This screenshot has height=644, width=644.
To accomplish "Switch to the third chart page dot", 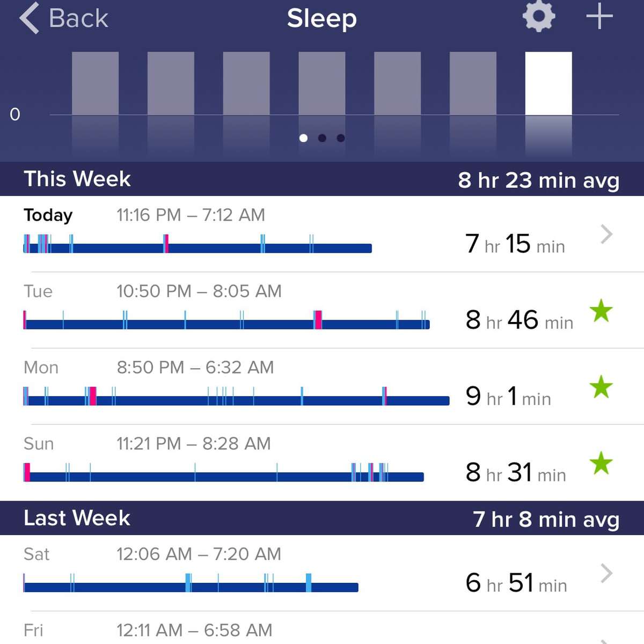I will 340,138.
